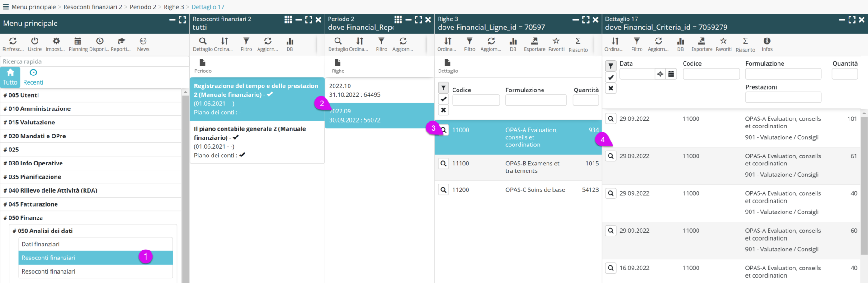The width and height of the screenshot is (868, 283).
Task: Select the Tutto tab
Action: point(10,77)
